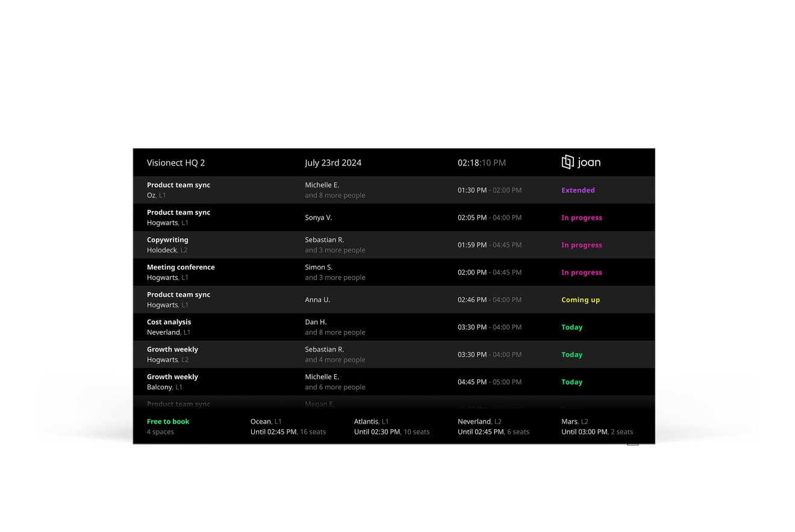Choose the Atlantis room with 10 seats
795x532 pixels.
391,427
